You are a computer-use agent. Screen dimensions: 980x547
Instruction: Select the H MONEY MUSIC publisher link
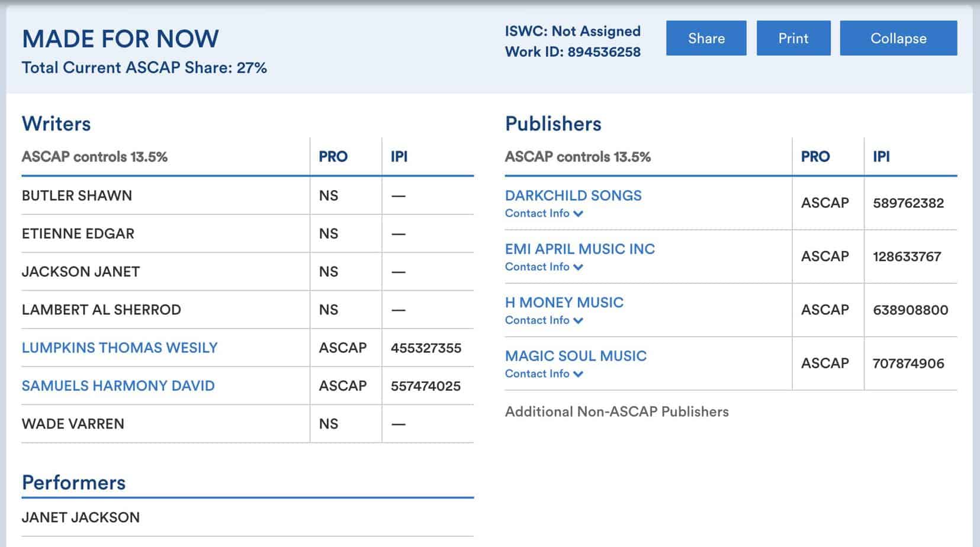click(x=564, y=303)
